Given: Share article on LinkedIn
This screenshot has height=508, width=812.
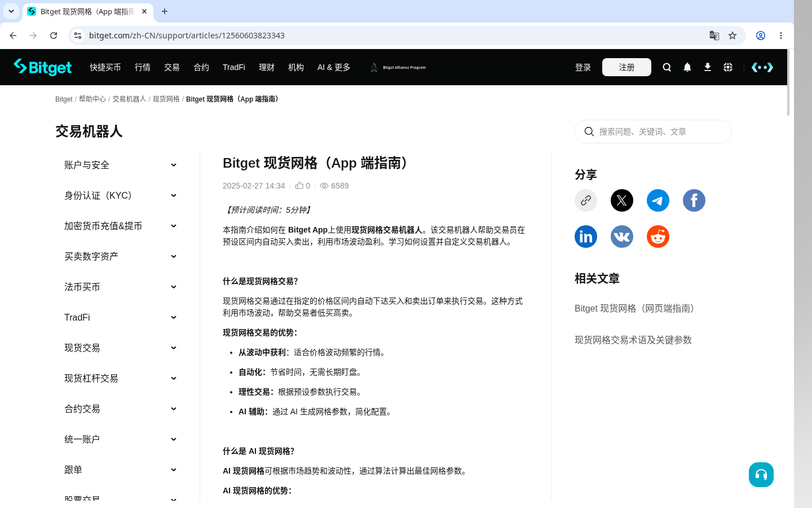Looking at the screenshot, I should pos(586,237).
